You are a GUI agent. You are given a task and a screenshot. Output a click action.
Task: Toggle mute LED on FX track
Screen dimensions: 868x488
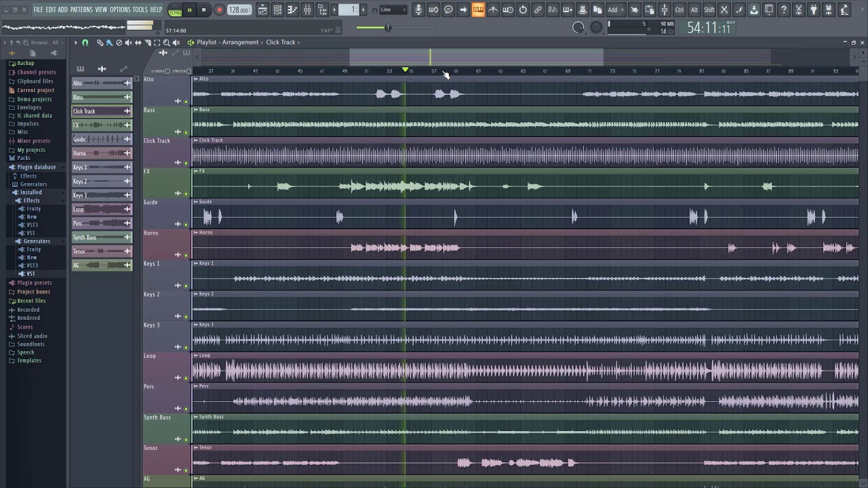point(186,194)
